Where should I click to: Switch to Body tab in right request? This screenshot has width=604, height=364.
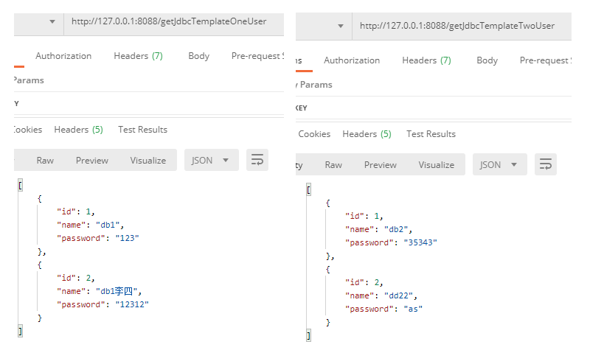(487, 60)
